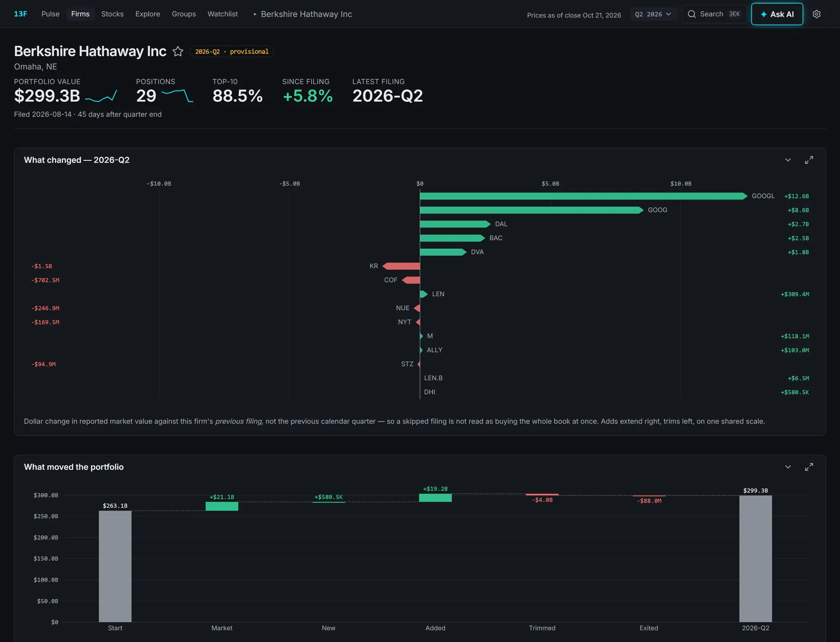Click the Market +$21.1B waterfall bar

pos(222,506)
